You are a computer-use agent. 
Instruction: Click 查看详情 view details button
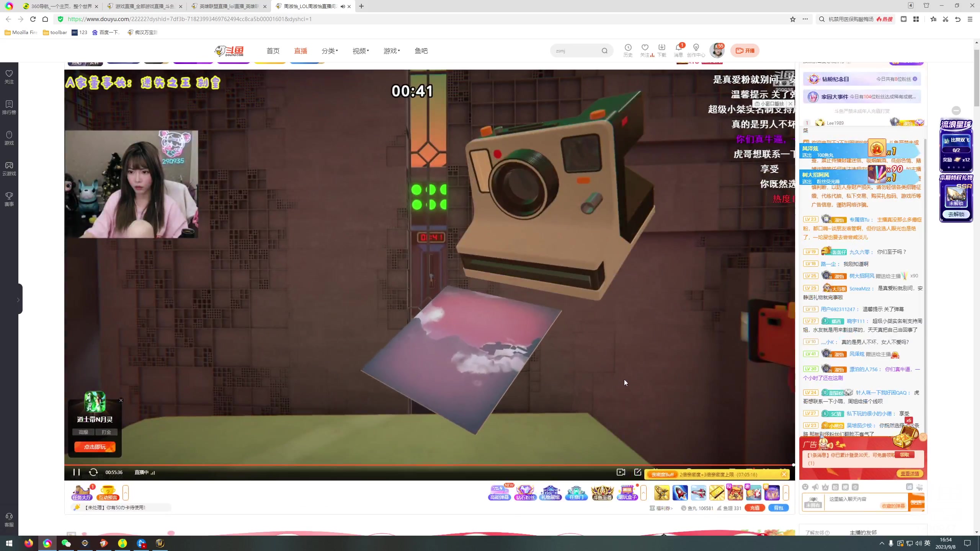(910, 474)
